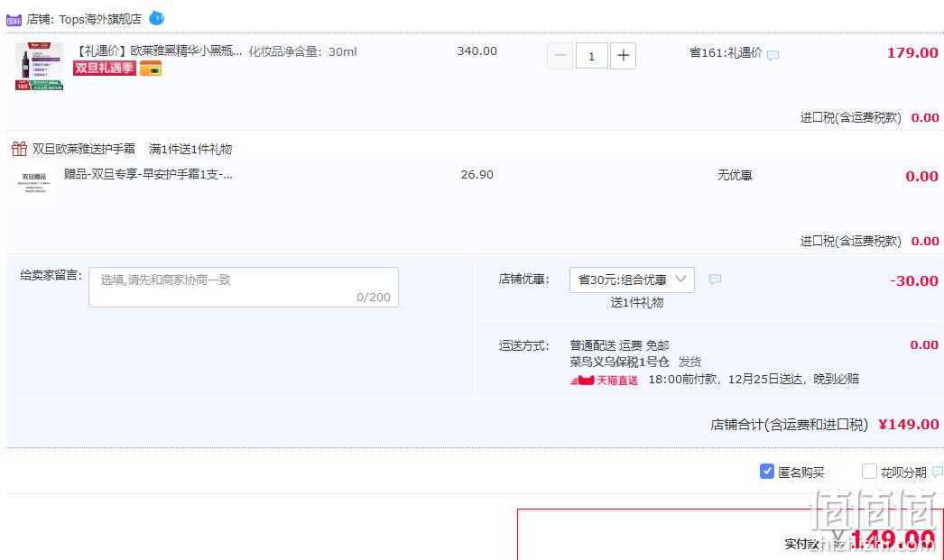Click the 179.00 subtotal amount
This screenshot has height=560, width=944.
[x=912, y=53]
